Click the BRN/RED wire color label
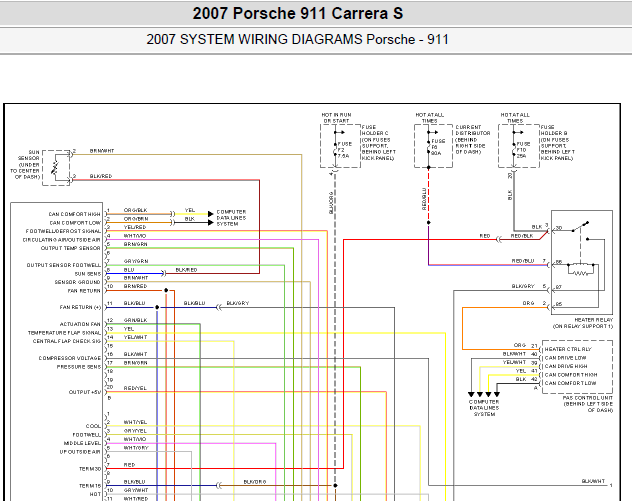Viewport: 632px width, 501px height. click(135, 286)
